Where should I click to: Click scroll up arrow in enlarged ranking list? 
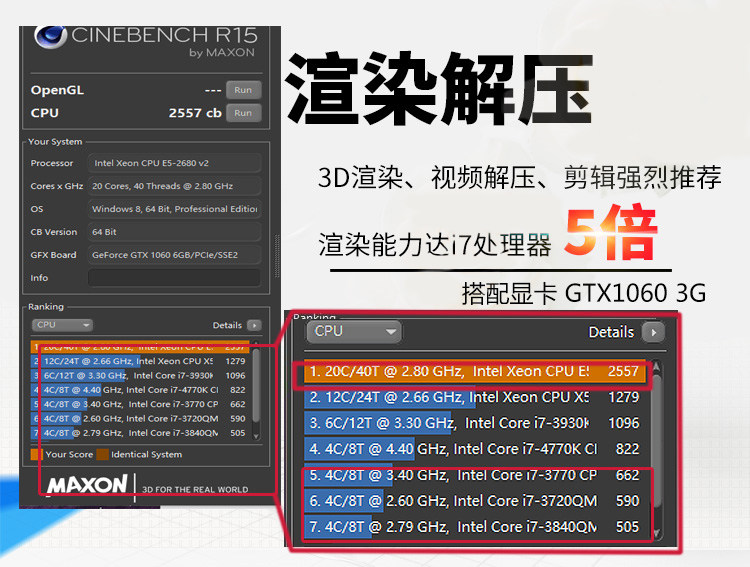click(x=657, y=367)
